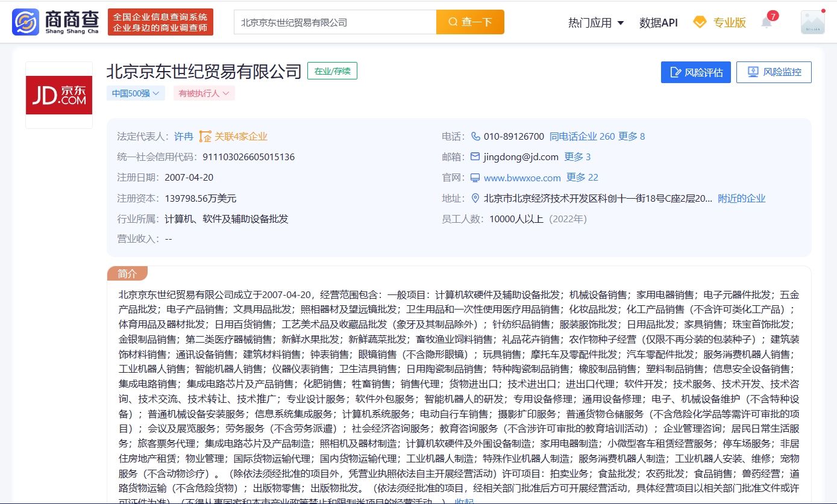Click the red notification badge 7
This screenshot has width=837, height=504.
[773, 16]
